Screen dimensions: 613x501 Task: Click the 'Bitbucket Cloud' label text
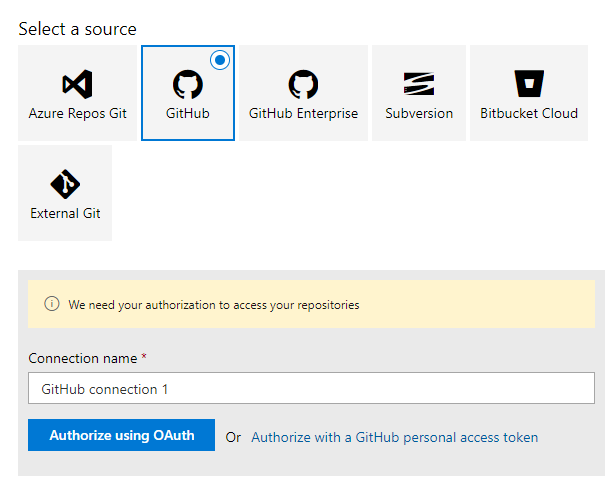529,113
